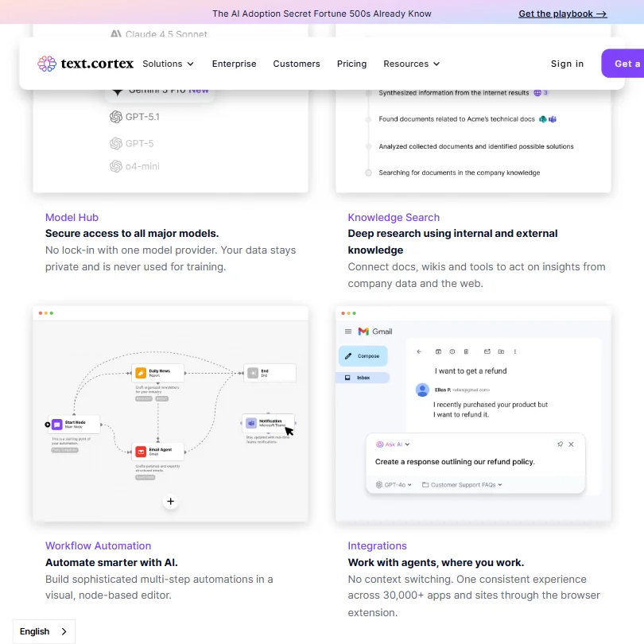Viewport: 644px width, 644px height.
Task: Open the Gmail hamburger menu
Action: click(348, 332)
